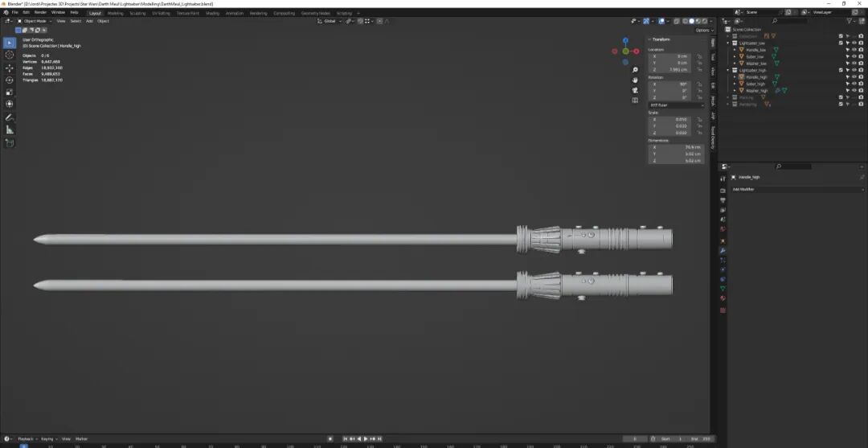Toggle selectable arrow for Washer_low
This screenshot has width=868, height=448.
click(848, 63)
